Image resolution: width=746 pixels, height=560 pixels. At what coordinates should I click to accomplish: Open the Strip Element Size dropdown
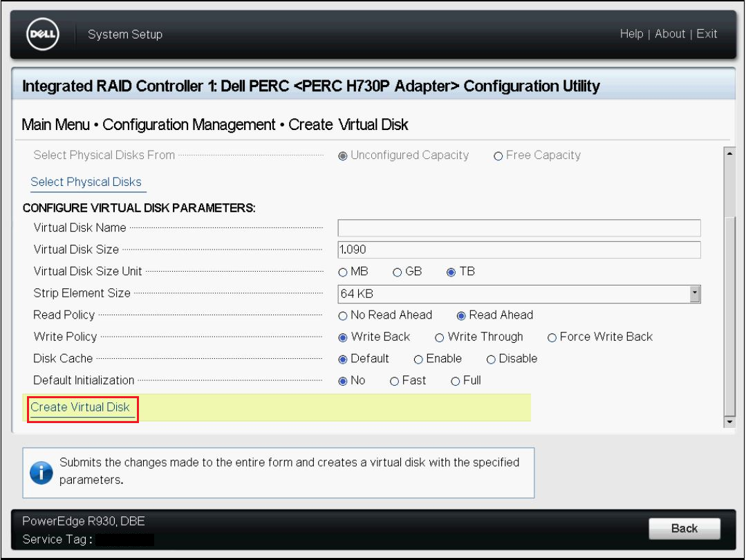tap(519, 294)
